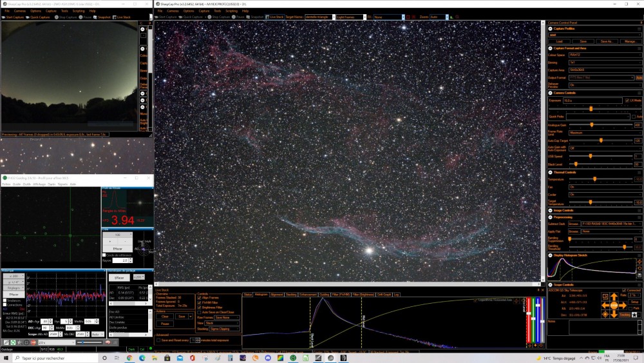Switch to the Alignment tab
The height and width of the screenshot is (363, 644).
pos(276,295)
